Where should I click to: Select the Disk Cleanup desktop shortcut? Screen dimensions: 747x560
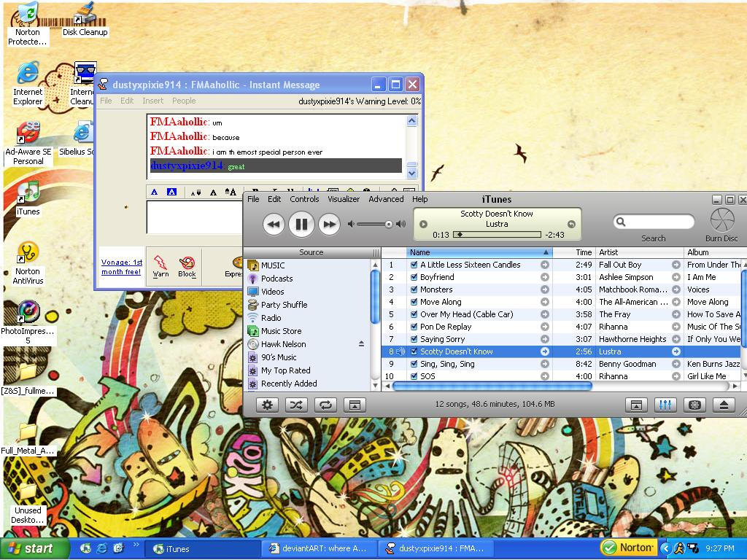click(x=85, y=20)
